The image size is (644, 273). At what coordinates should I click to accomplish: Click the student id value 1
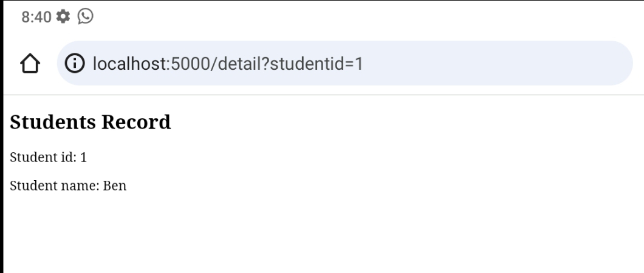pos(83,157)
